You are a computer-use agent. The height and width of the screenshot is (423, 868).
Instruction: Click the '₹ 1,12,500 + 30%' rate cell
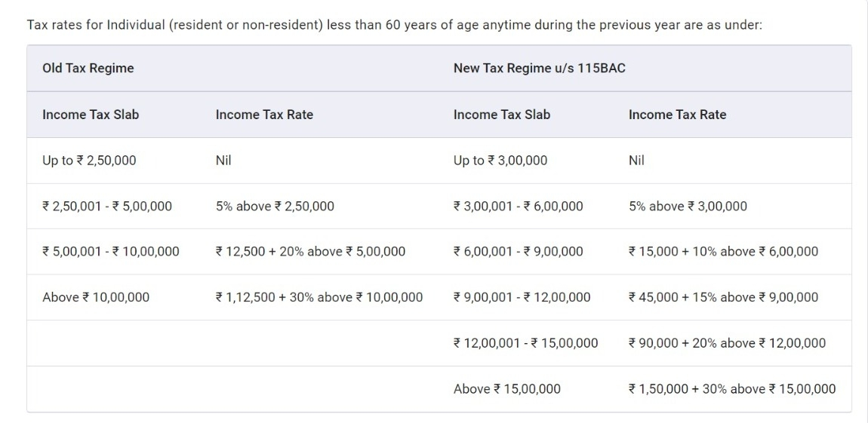tap(319, 298)
